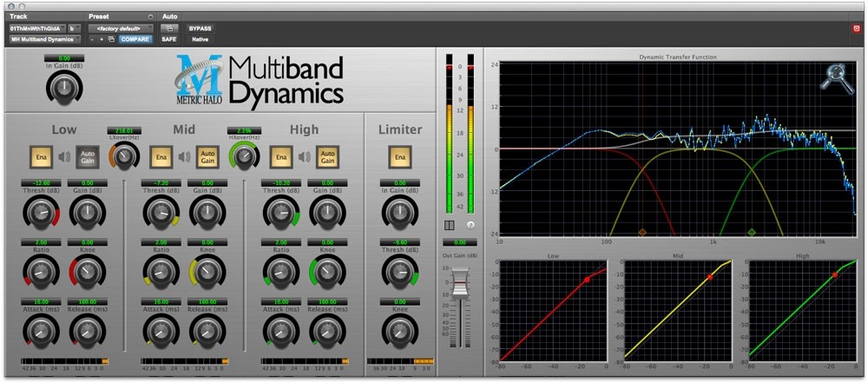Screen dimensions: 868x383
Task: Click the HXover crossover frequency knob
Action: click(x=244, y=155)
